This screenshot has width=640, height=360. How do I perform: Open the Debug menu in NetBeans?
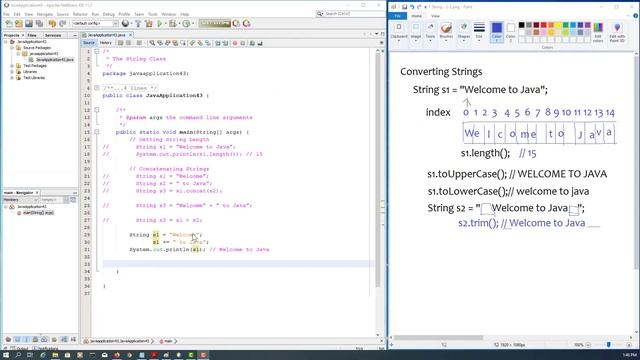tap(109, 14)
